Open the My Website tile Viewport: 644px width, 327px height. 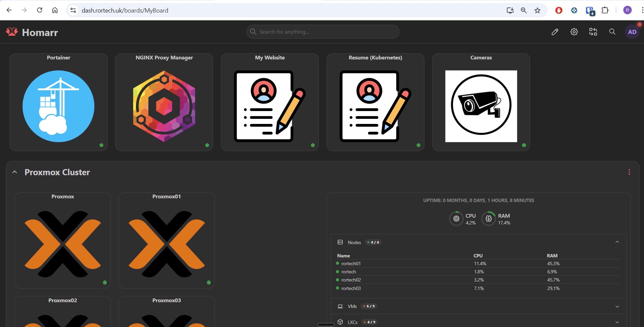coord(270,102)
